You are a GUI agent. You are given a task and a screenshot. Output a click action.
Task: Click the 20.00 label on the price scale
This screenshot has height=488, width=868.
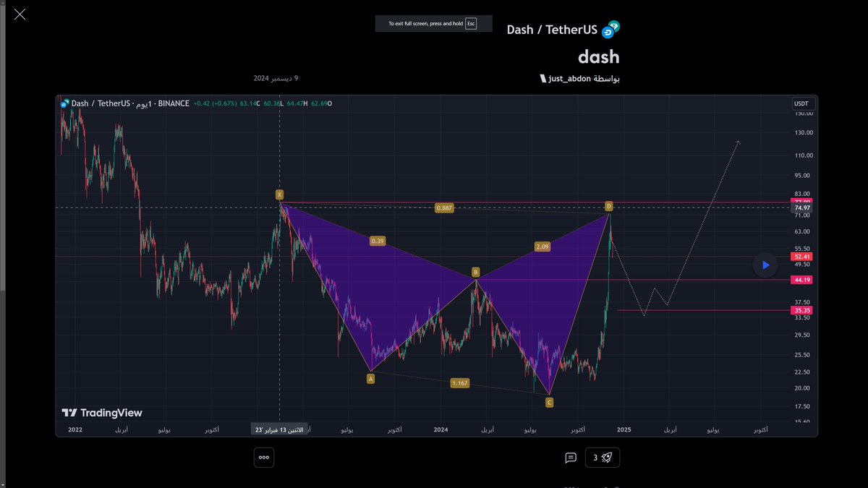pyautogui.click(x=804, y=388)
